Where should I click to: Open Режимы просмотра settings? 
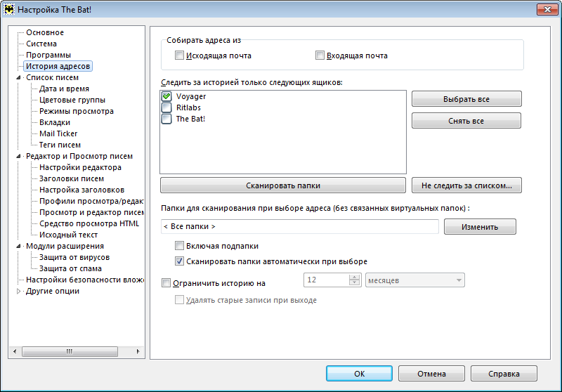point(77,111)
